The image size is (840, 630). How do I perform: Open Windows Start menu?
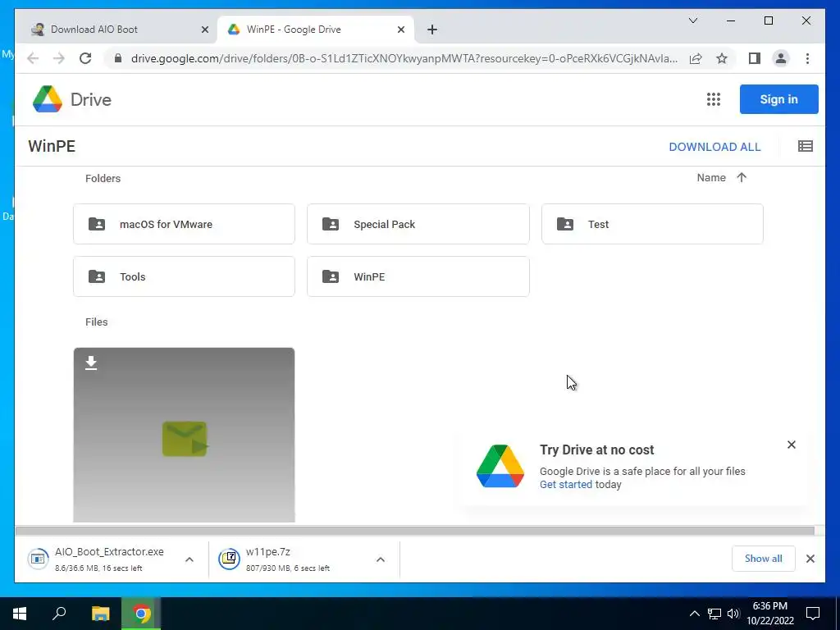(x=20, y=614)
